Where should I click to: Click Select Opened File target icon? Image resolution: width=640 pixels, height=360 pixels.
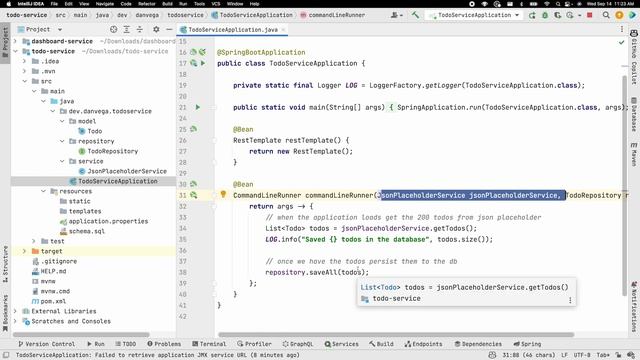[x=113, y=29]
